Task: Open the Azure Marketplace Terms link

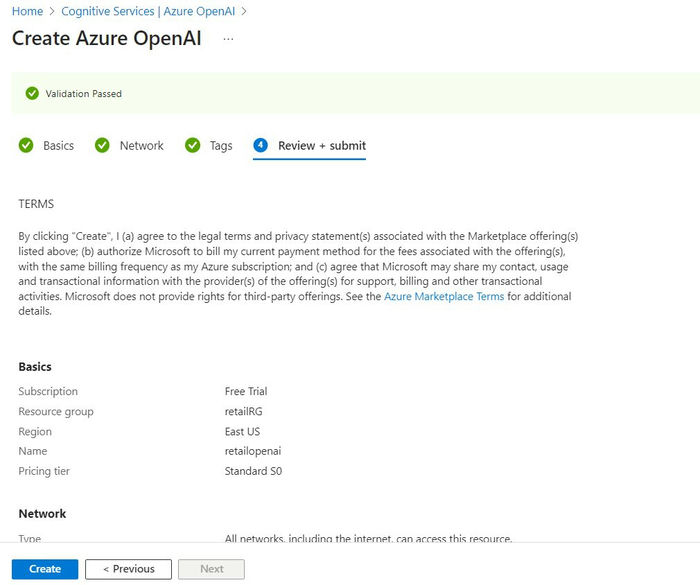Action: click(x=444, y=297)
